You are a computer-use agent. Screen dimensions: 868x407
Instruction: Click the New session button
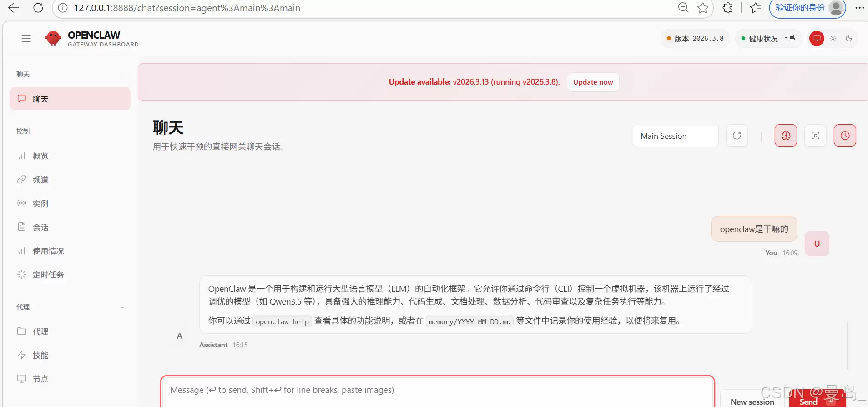752,401
